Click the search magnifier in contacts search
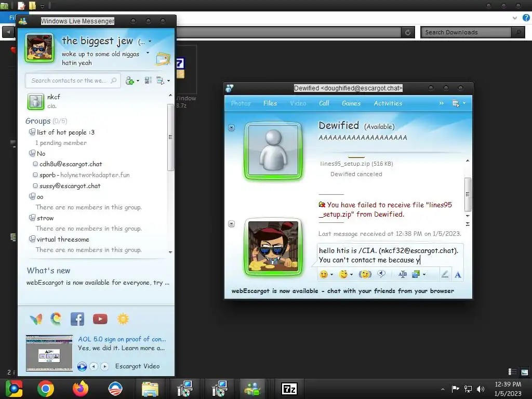This screenshot has width=532, height=399. click(114, 81)
